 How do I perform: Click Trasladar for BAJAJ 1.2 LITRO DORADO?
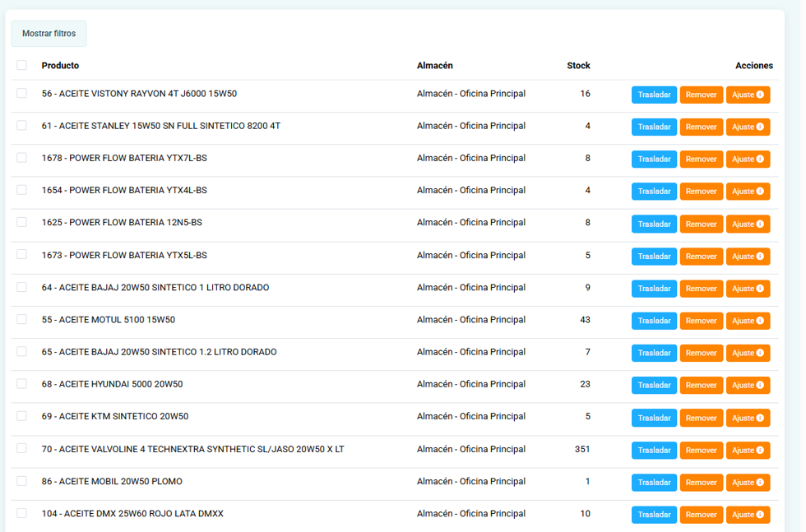tap(654, 353)
